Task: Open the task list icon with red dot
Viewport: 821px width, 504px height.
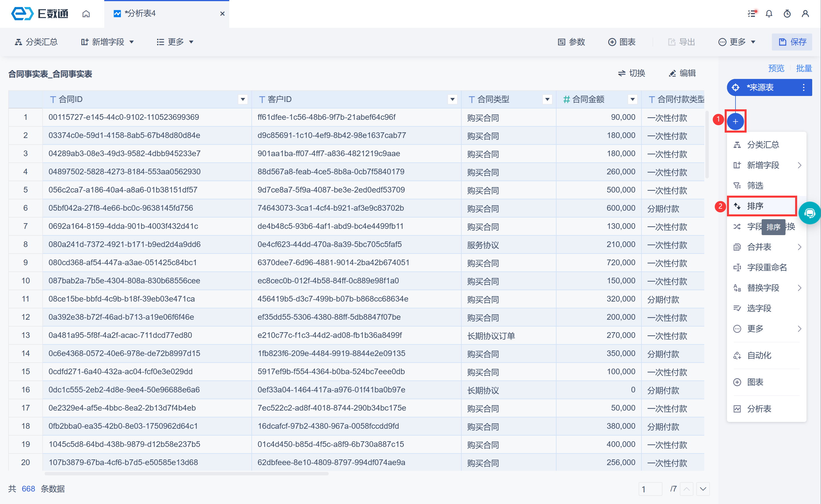Action: coord(752,14)
